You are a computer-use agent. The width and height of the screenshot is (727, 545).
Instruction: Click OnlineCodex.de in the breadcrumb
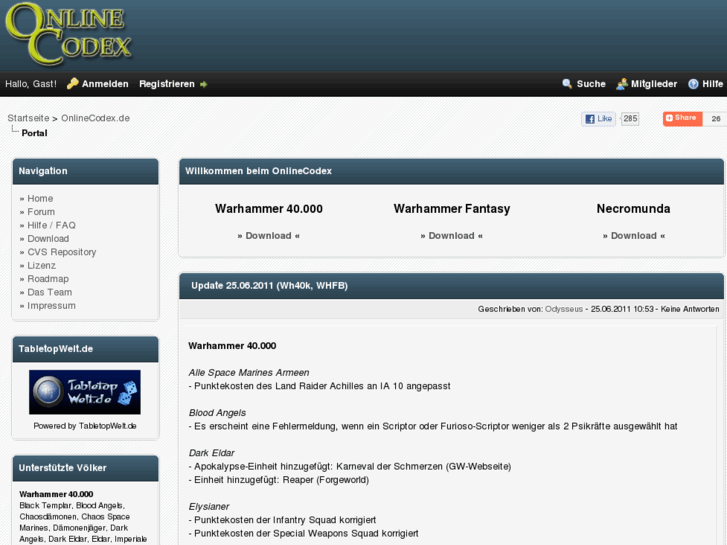point(96,118)
